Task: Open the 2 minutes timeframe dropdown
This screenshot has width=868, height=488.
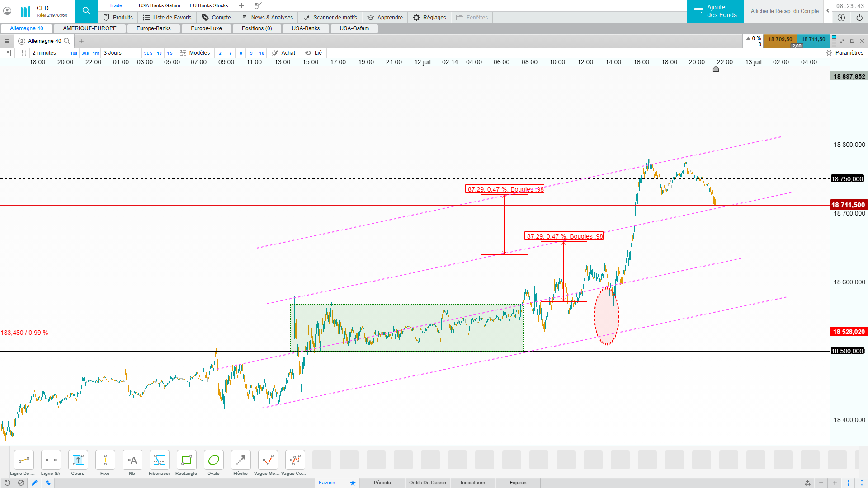Action: coord(44,53)
